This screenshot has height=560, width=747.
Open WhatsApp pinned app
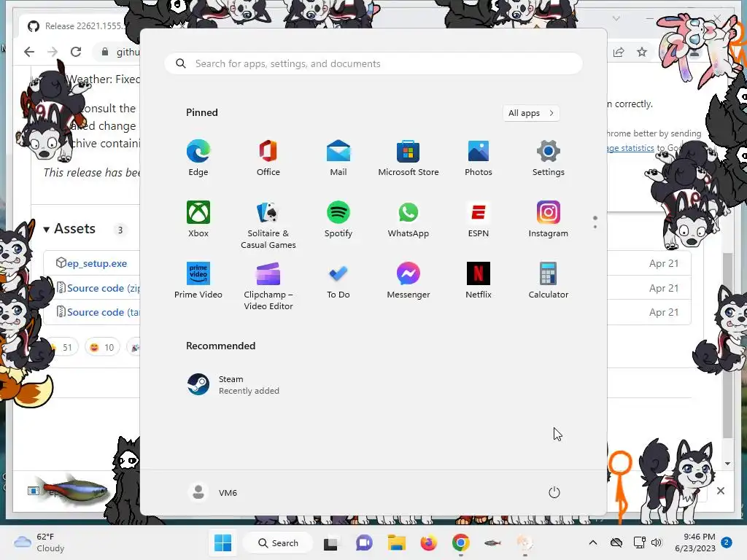click(x=409, y=219)
